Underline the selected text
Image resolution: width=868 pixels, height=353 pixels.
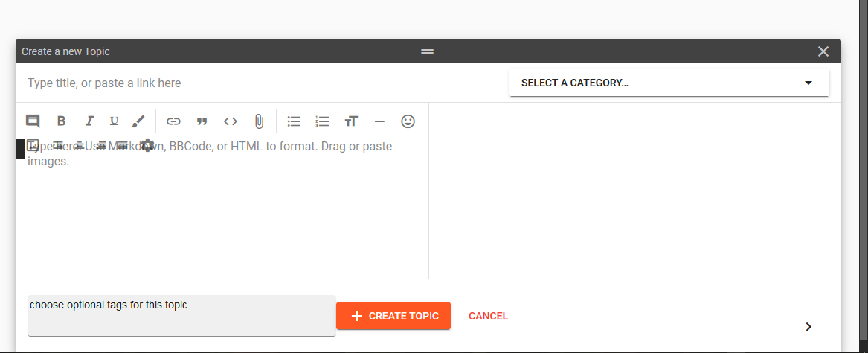[x=114, y=121]
